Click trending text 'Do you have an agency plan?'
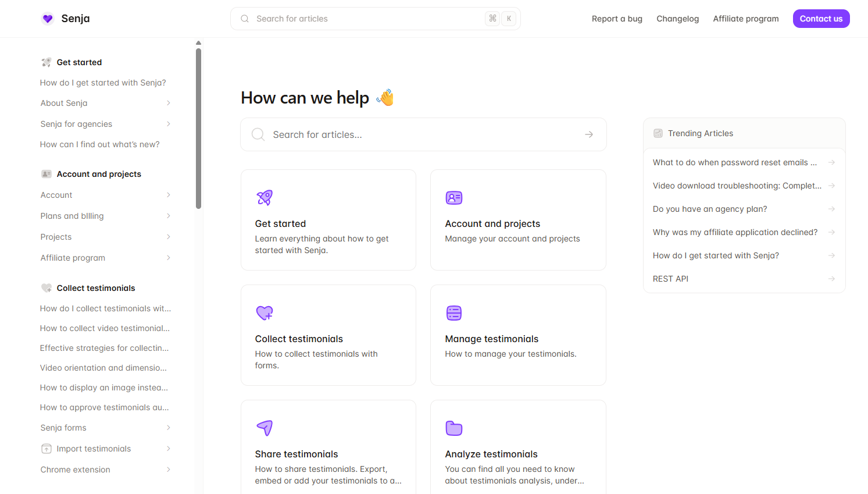 710,209
